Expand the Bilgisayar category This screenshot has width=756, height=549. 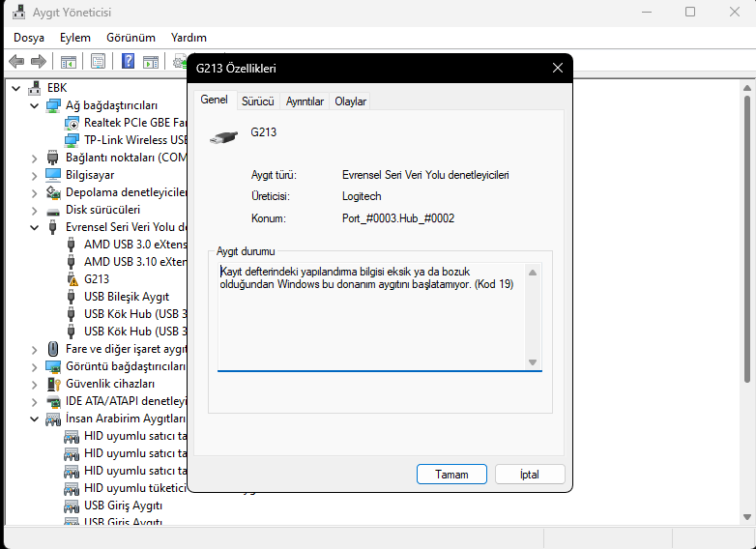(34, 176)
